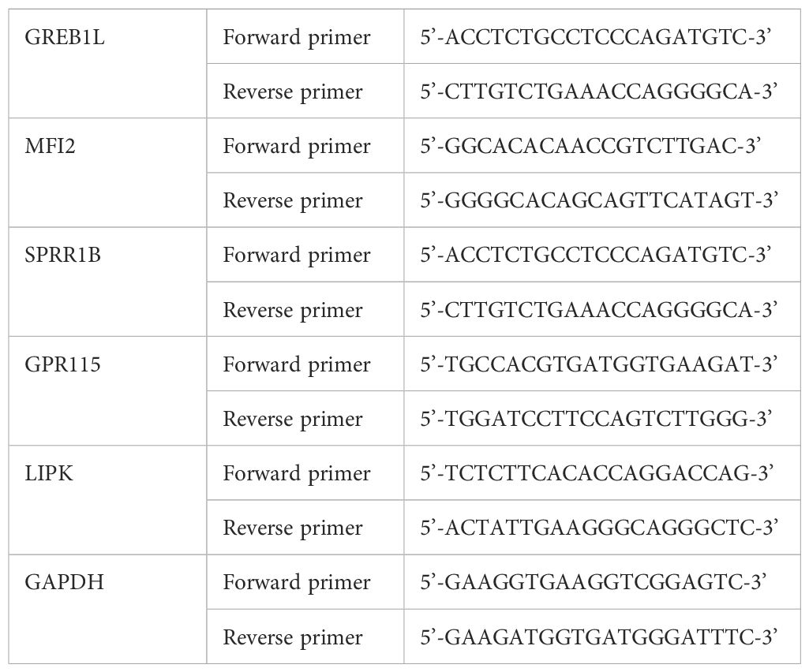The width and height of the screenshot is (809, 672).
Task: Click sequence 5'-GGGGCACAGCAGTTCATAGT-3'
Action: (x=599, y=200)
